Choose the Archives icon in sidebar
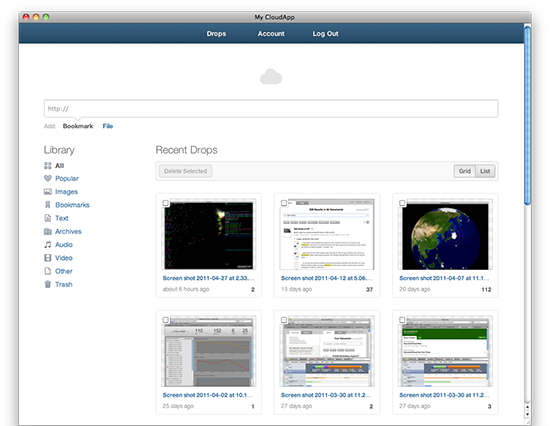 pos(48,232)
